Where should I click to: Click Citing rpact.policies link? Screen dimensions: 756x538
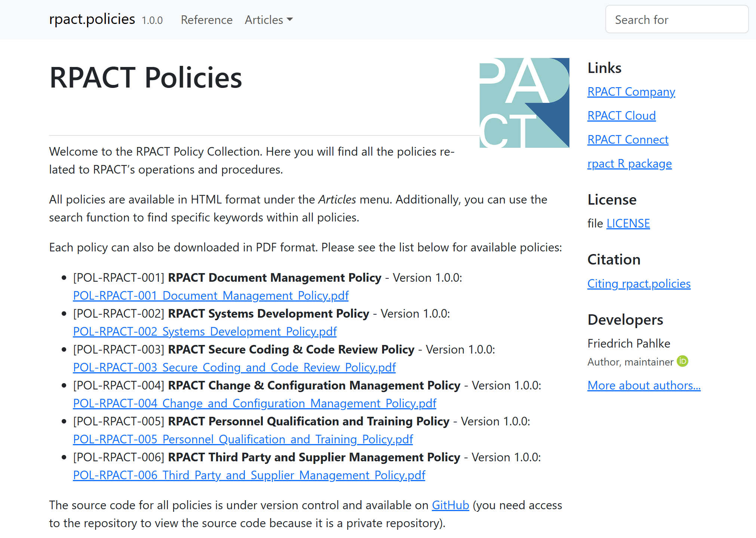click(639, 284)
